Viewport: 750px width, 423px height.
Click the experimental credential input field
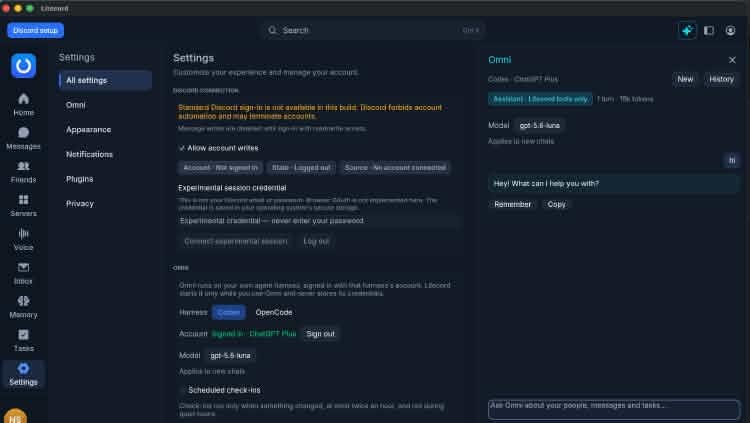pos(319,221)
